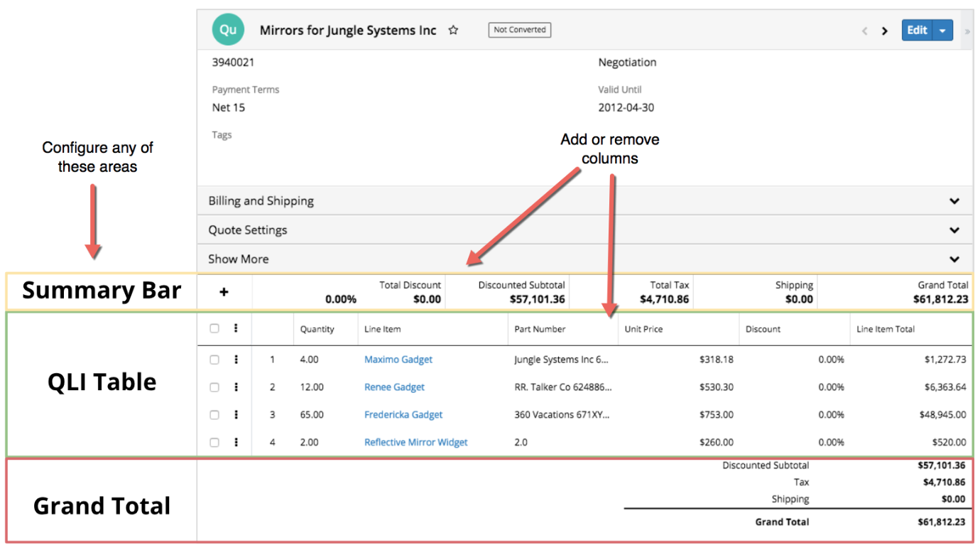Go to the next record arrow
Viewport: 980px width, 550px height.
click(884, 31)
